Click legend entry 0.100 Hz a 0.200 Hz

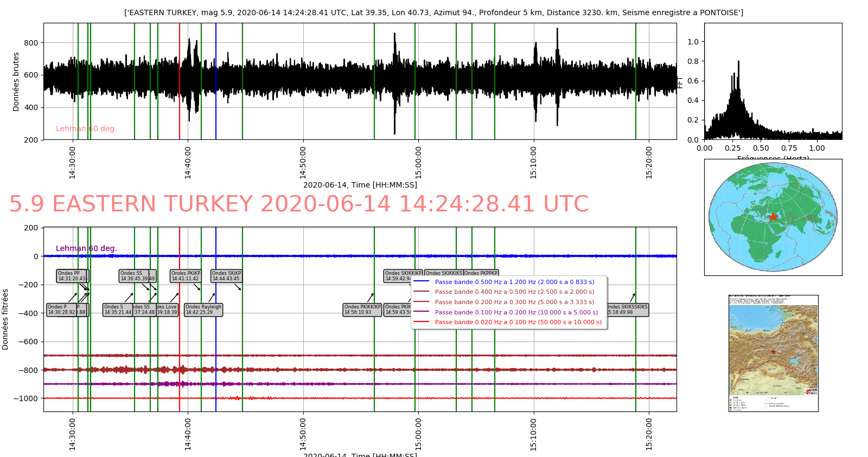[516, 312]
